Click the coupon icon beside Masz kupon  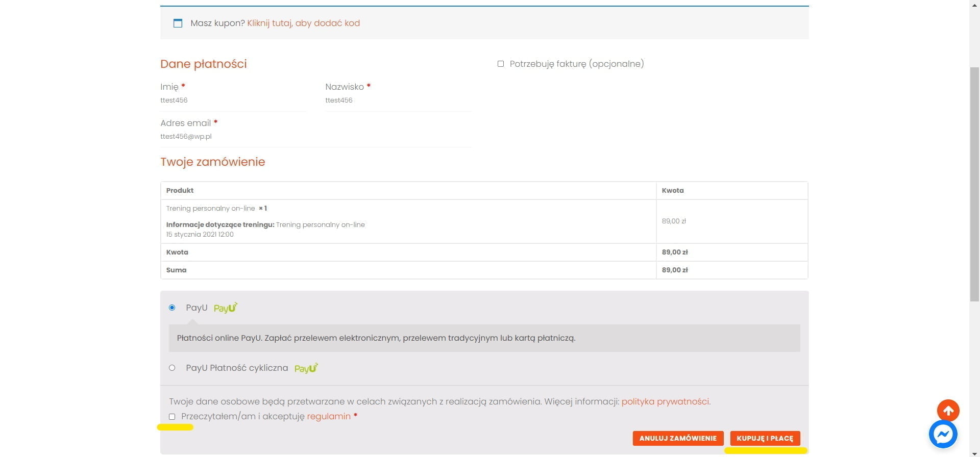pyautogui.click(x=178, y=23)
